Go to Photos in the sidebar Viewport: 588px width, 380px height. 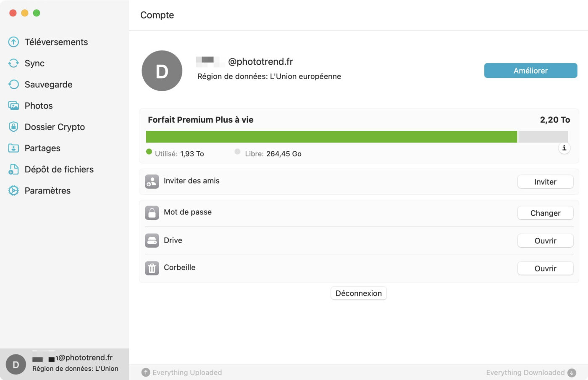click(39, 106)
